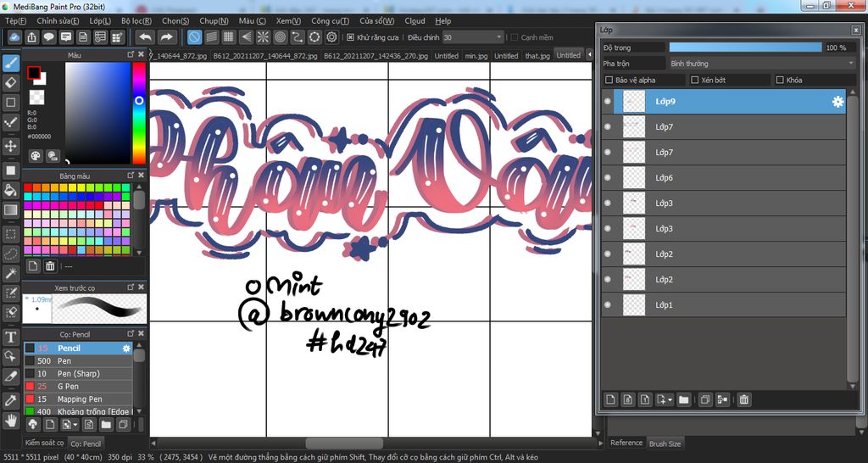
Task: Switch to the Reference tab
Action: [626, 443]
